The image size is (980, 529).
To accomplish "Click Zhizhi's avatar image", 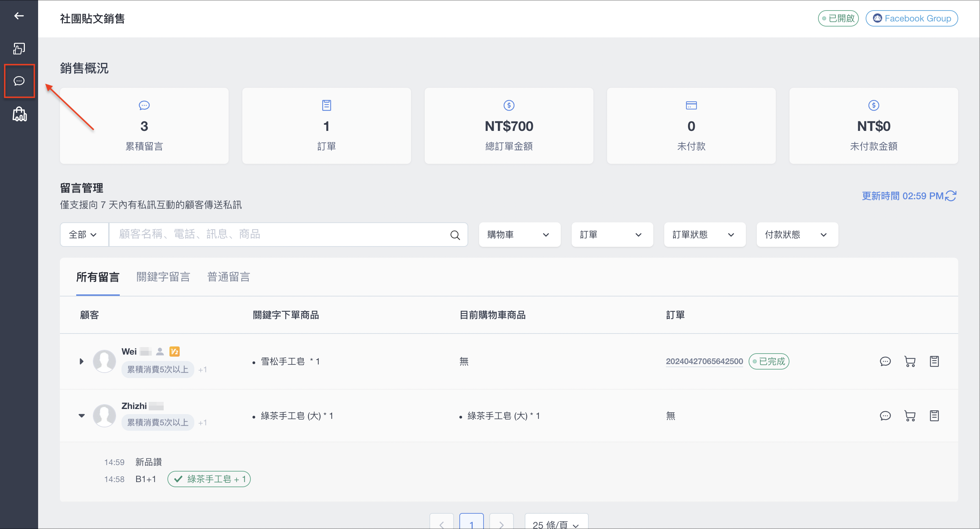I will click(104, 415).
